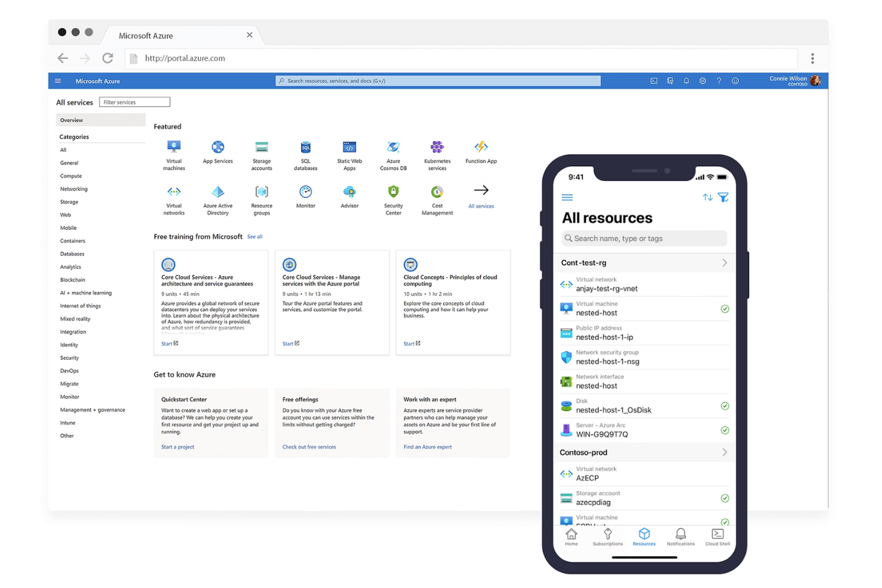Open Cloud Shell in the mobile app
The width and height of the screenshot is (882, 588).
click(x=718, y=536)
